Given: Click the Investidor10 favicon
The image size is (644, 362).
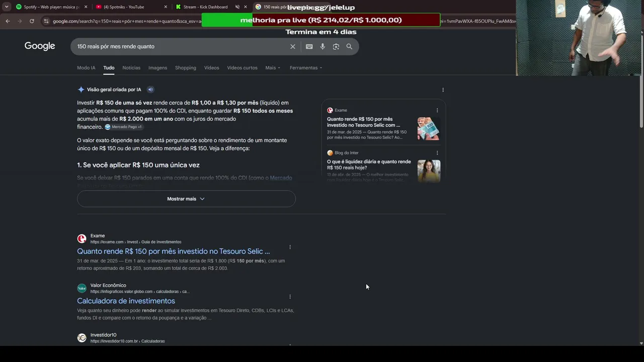Looking at the screenshot, I should point(82,338).
